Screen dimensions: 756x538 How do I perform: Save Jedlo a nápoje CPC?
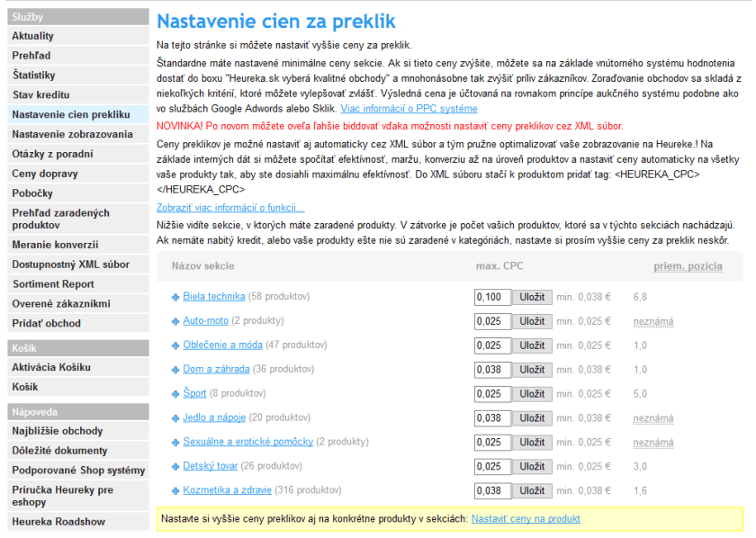532,418
